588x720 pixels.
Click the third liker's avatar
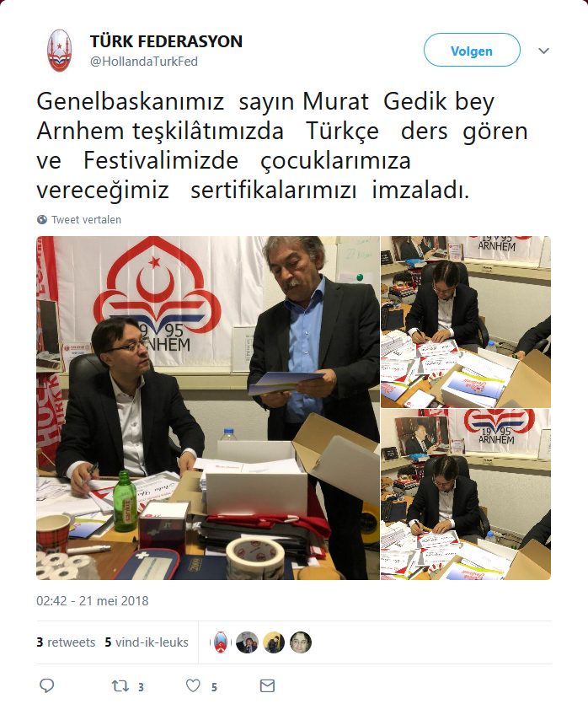pyautogui.click(x=274, y=642)
